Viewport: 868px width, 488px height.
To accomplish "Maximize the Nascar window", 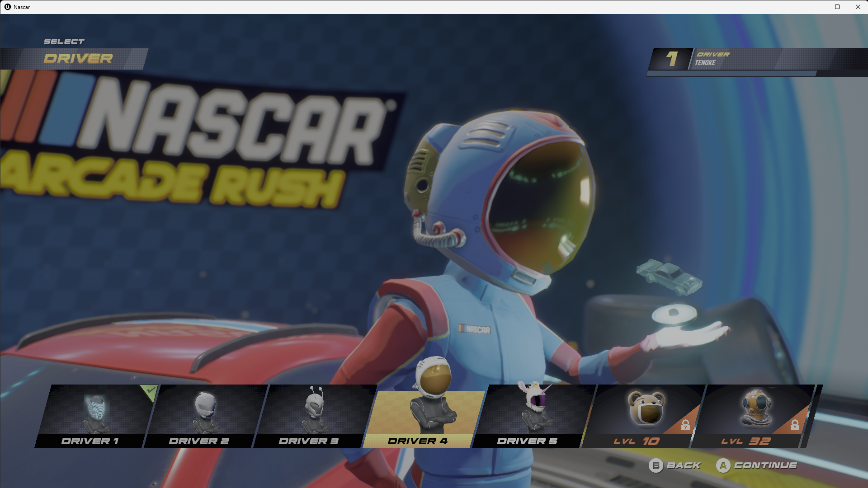I will tap(837, 7).
